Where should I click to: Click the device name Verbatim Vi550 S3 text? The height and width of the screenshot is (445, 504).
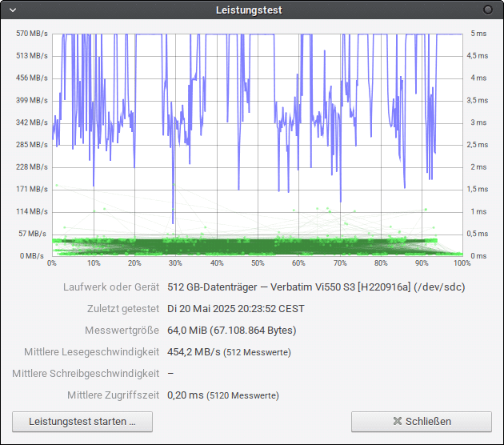pyautogui.click(x=316, y=287)
